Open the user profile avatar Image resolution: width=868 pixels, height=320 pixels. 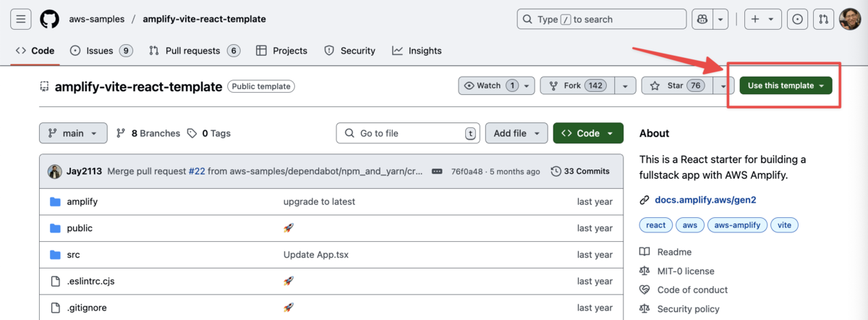(849, 20)
